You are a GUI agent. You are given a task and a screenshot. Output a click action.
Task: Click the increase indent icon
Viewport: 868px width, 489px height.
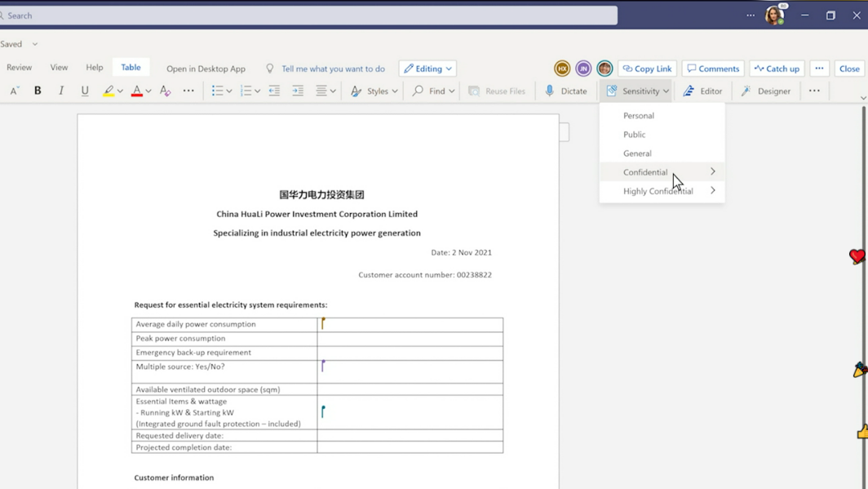coord(298,91)
